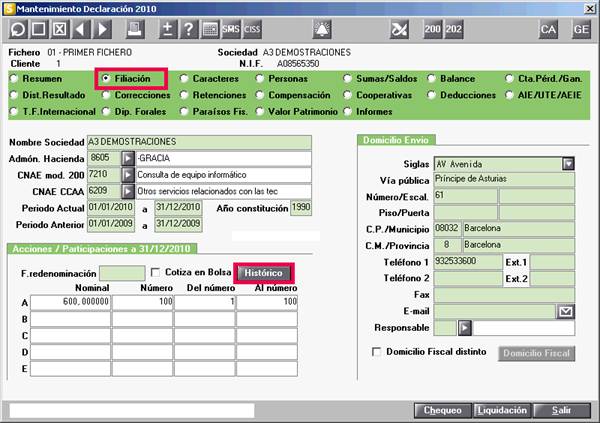The height and width of the screenshot is (423, 600).
Task: Open the Responsable lookup arrow
Action: (465, 328)
